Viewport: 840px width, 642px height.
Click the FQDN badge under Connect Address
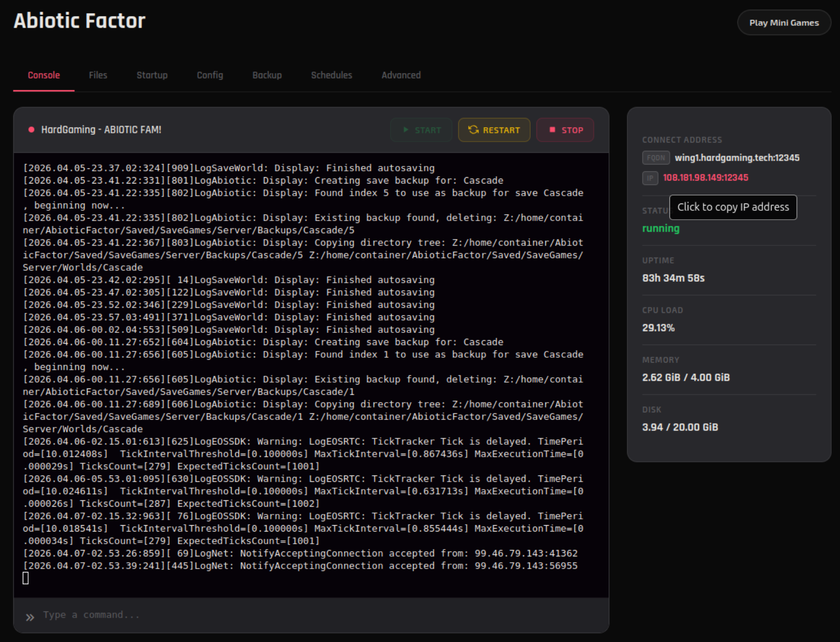(x=656, y=158)
